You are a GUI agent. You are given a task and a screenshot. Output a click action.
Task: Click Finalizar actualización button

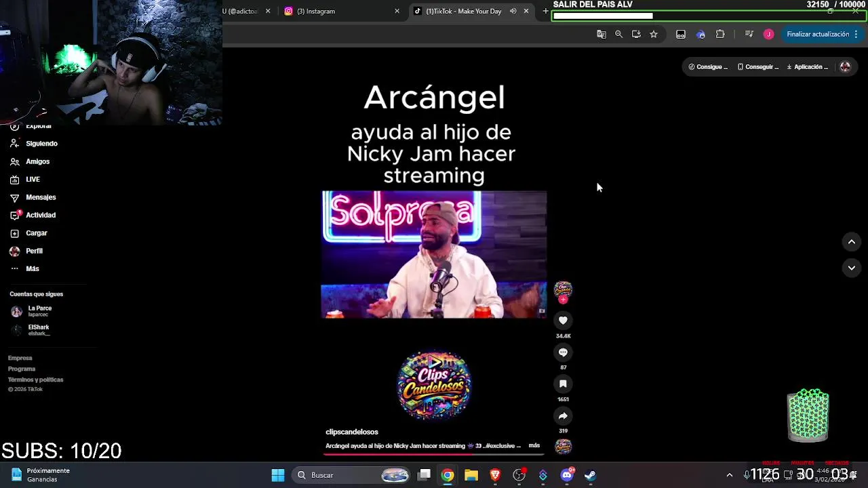click(818, 34)
